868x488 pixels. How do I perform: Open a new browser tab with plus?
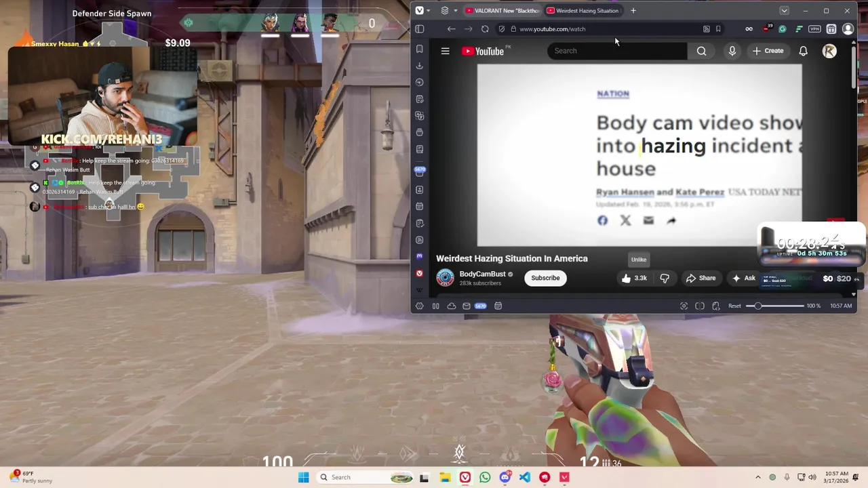pyautogui.click(x=633, y=11)
